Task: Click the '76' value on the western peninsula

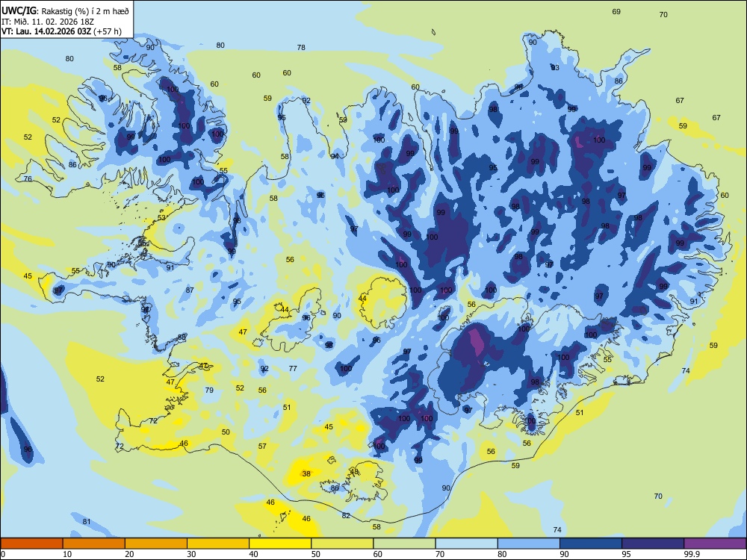Action: click(28, 178)
